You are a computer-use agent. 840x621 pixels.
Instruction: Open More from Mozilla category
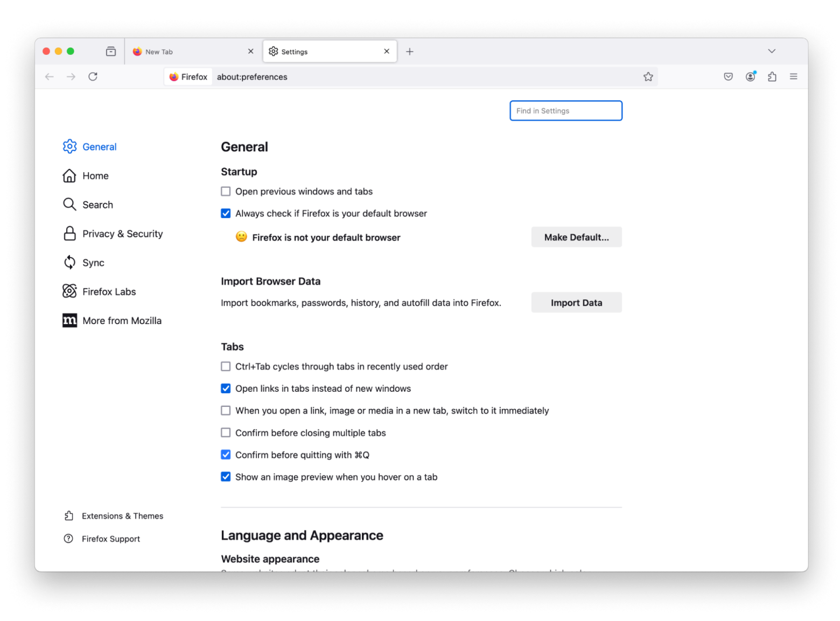click(x=113, y=321)
